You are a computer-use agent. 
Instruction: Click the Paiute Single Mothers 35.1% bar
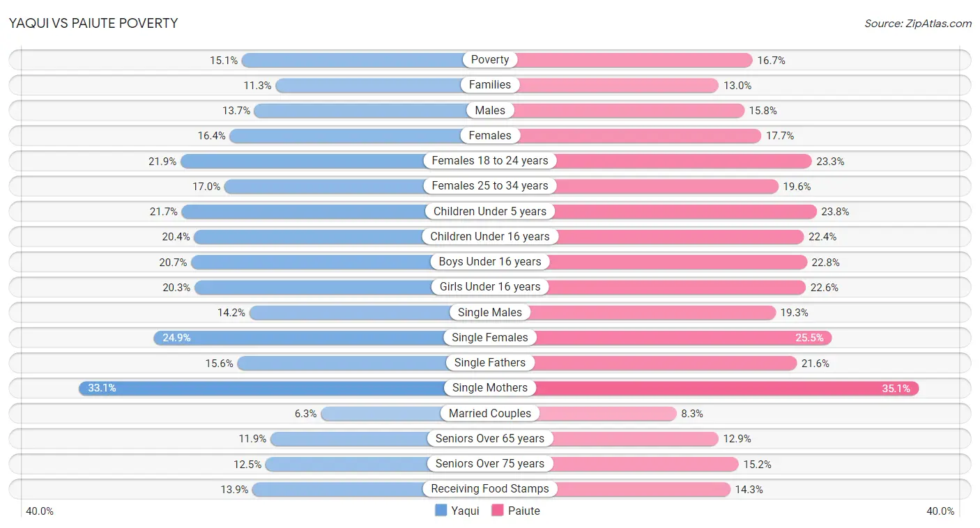(x=705, y=388)
